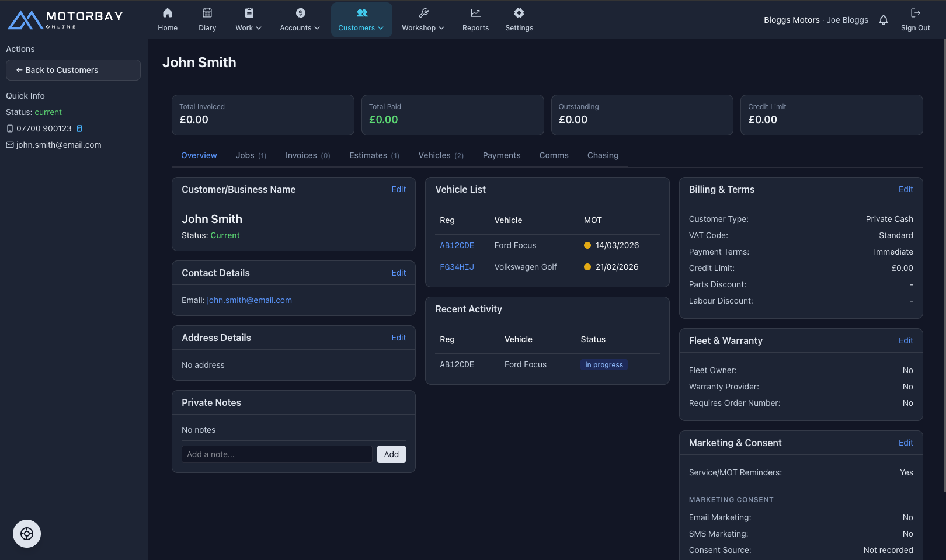Sign out using the exit icon
The image size is (946, 560).
tap(916, 12)
